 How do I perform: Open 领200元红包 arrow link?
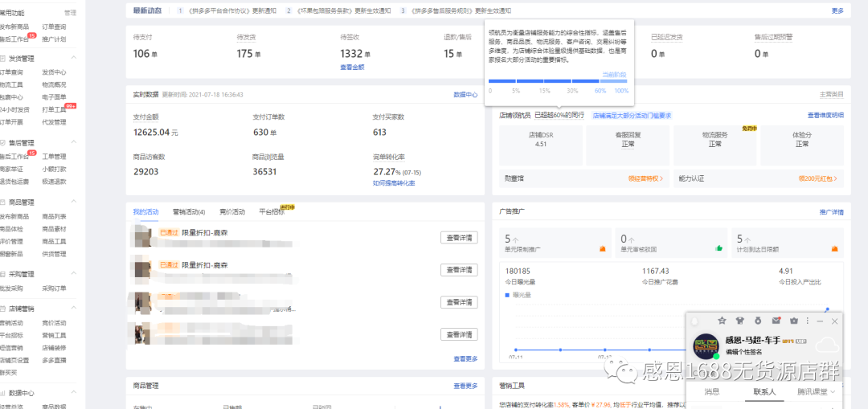pos(817,178)
